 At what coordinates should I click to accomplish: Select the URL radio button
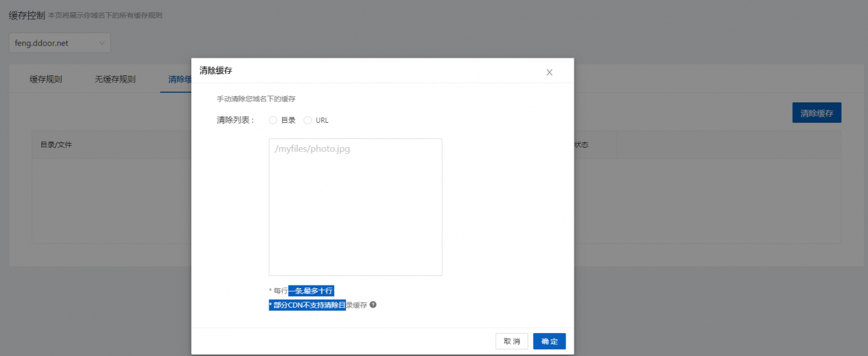(308, 120)
